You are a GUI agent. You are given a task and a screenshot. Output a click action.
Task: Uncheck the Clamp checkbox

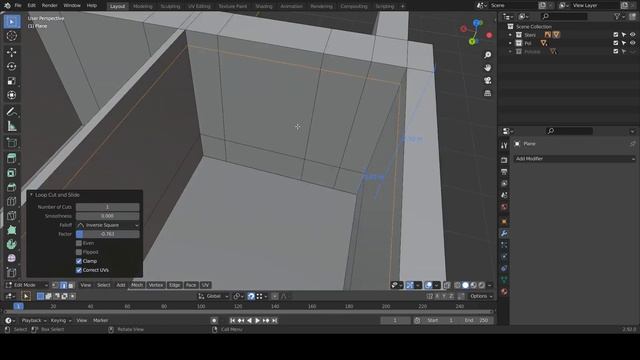coord(79,261)
